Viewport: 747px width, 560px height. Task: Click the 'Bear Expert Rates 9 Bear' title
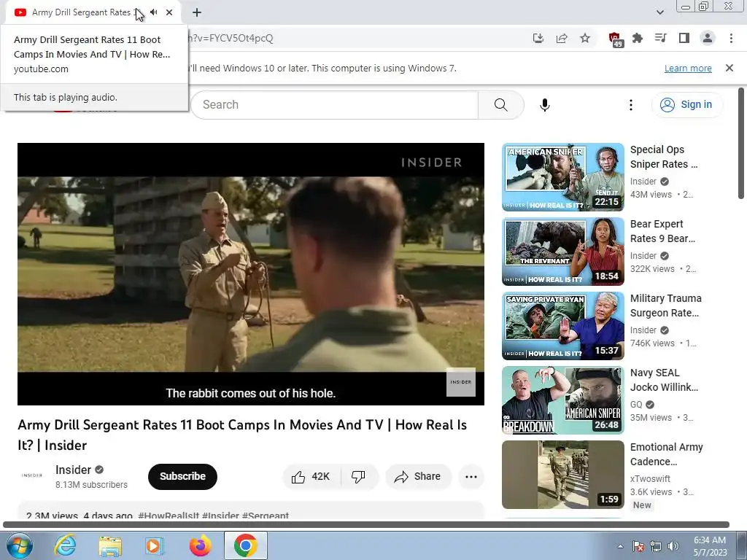tap(662, 231)
